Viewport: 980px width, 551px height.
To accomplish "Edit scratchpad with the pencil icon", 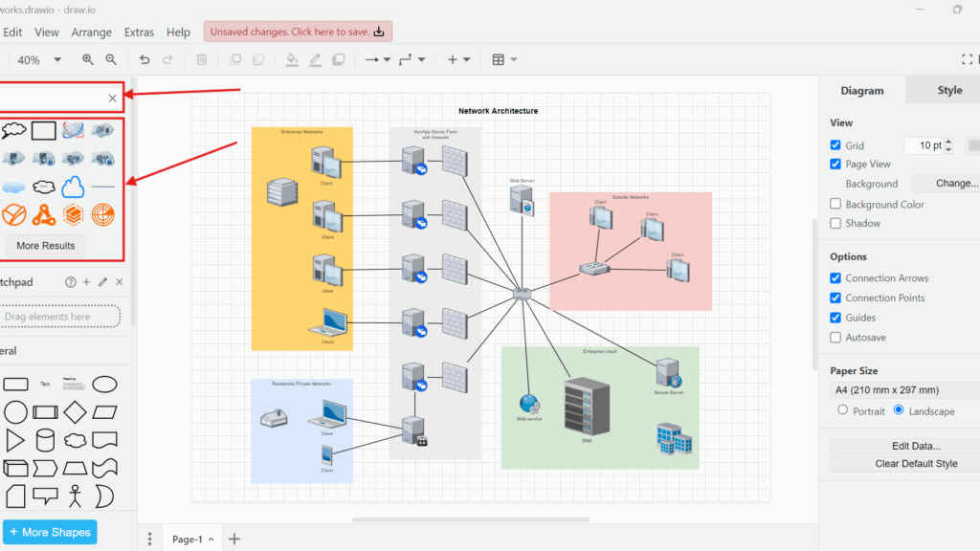I will (x=102, y=282).
